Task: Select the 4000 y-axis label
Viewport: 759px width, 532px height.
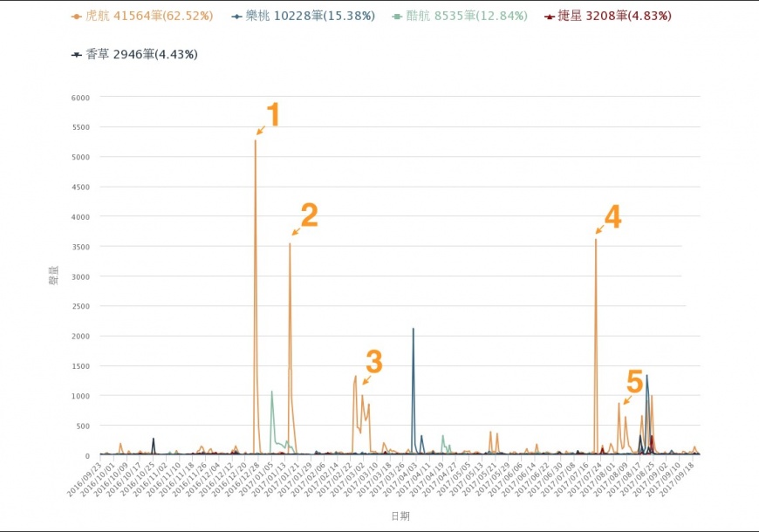Action: [81, 217]
